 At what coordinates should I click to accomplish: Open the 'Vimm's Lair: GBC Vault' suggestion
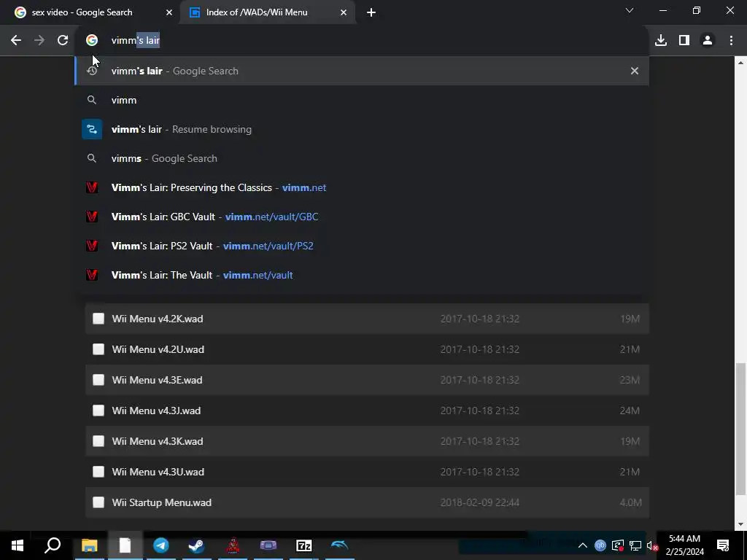[x=362, y=217]
